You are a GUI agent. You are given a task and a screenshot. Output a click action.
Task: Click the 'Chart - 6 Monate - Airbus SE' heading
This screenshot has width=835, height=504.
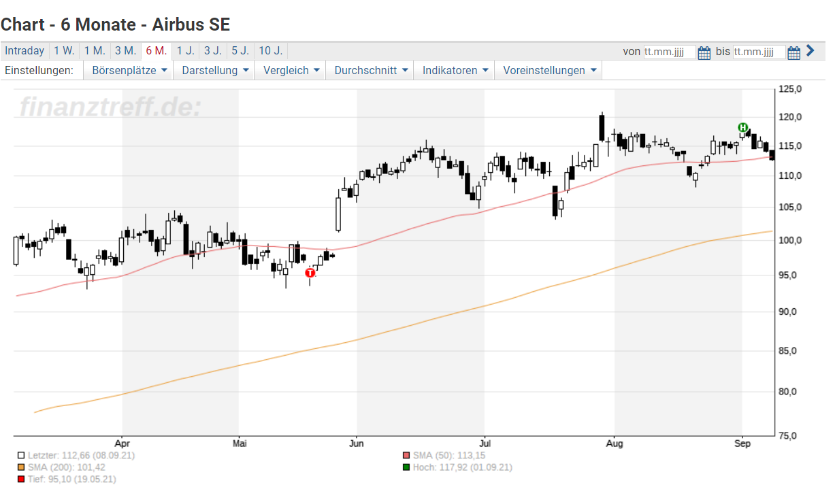115,24
